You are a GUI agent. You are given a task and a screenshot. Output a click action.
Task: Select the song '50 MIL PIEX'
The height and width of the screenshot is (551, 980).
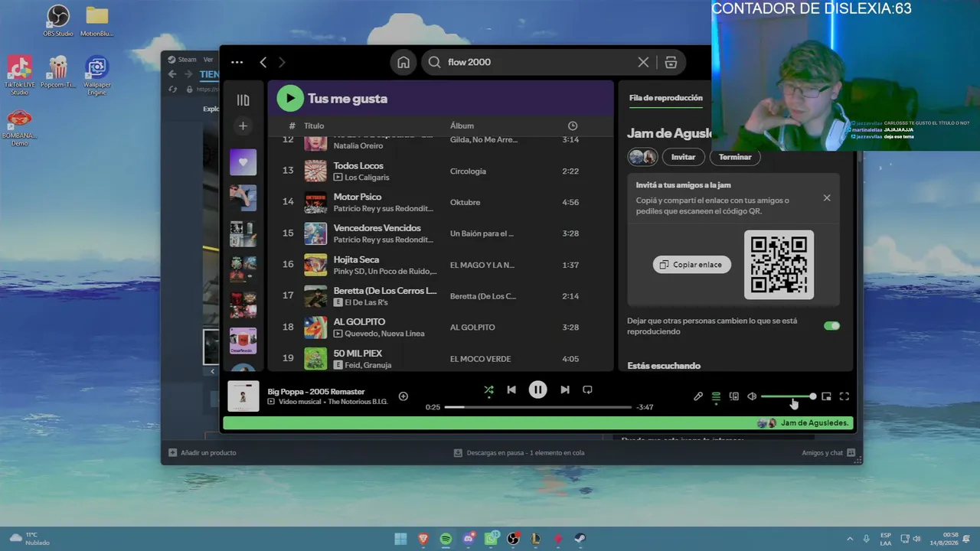pyautogui.click(x=358, y=354)
